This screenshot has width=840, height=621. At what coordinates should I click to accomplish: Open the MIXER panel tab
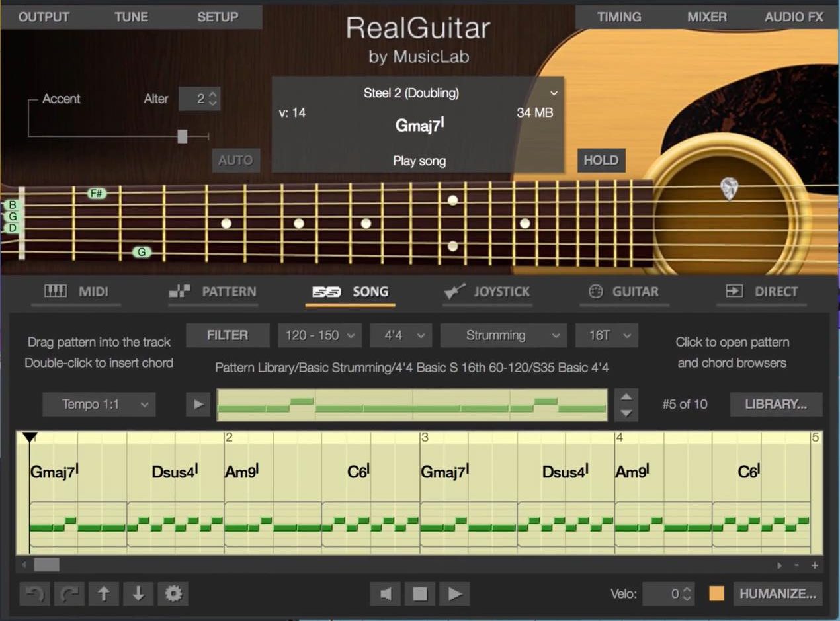[706, 17]
